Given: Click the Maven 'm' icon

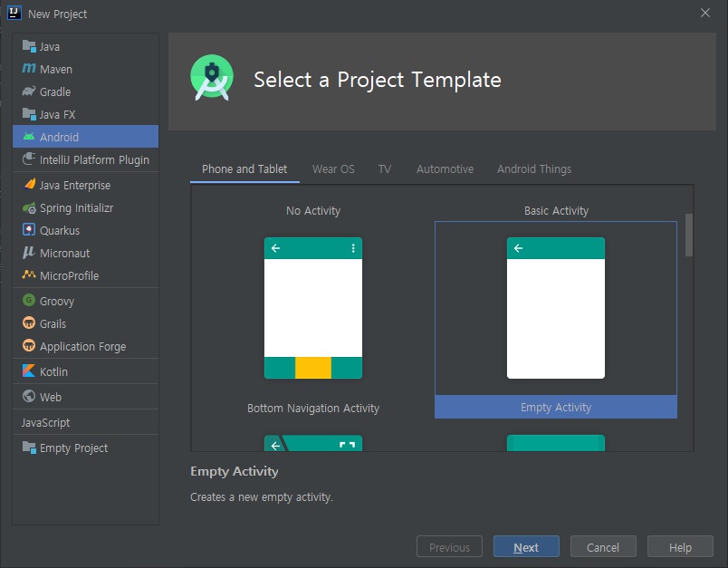Looking at the screenshot, I should (29, 69).
